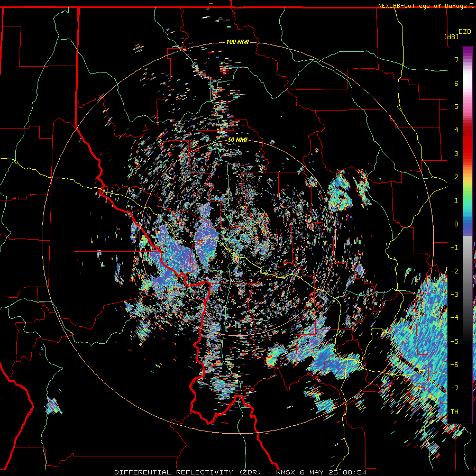The width and height of the screenshot is (476, 476).
Task: Select the -3 dB tick label
Action: point(454,294)
